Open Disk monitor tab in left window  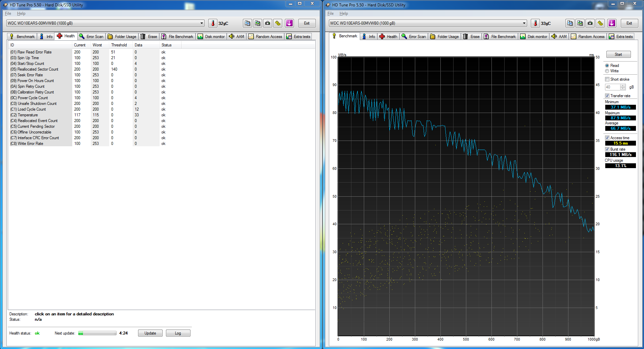211,37
